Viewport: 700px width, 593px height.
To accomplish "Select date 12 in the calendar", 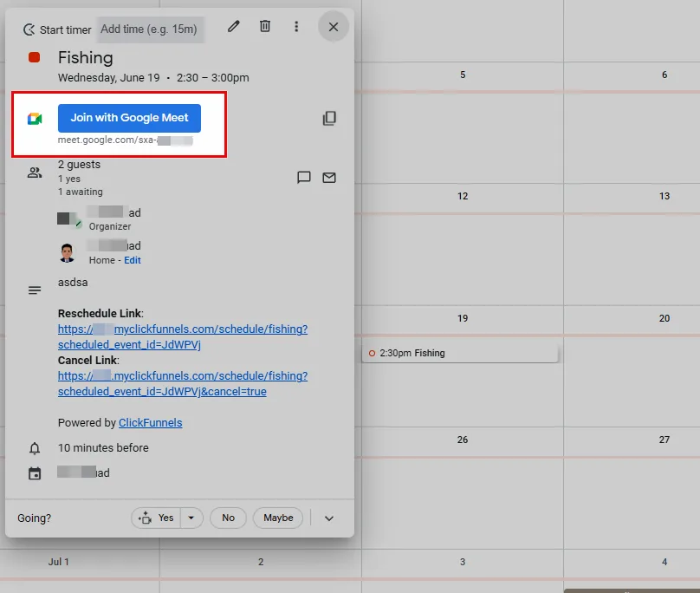I will pyautogui.click(x=463, y=196).
